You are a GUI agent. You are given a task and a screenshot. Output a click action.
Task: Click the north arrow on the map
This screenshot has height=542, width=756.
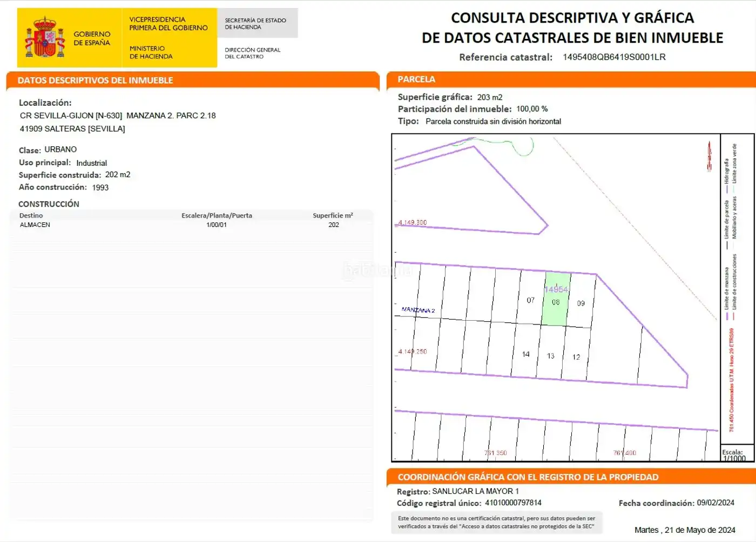pyautogui.click(x=709, y=157)
